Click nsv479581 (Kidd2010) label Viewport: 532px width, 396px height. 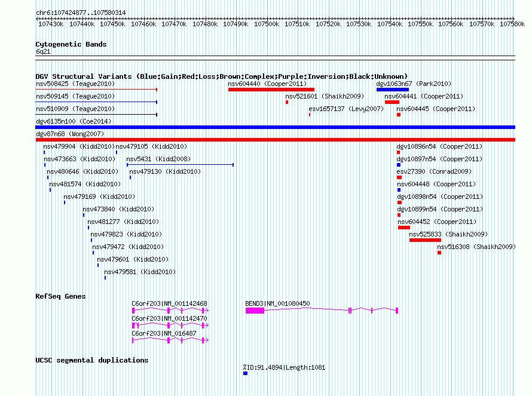140,272
